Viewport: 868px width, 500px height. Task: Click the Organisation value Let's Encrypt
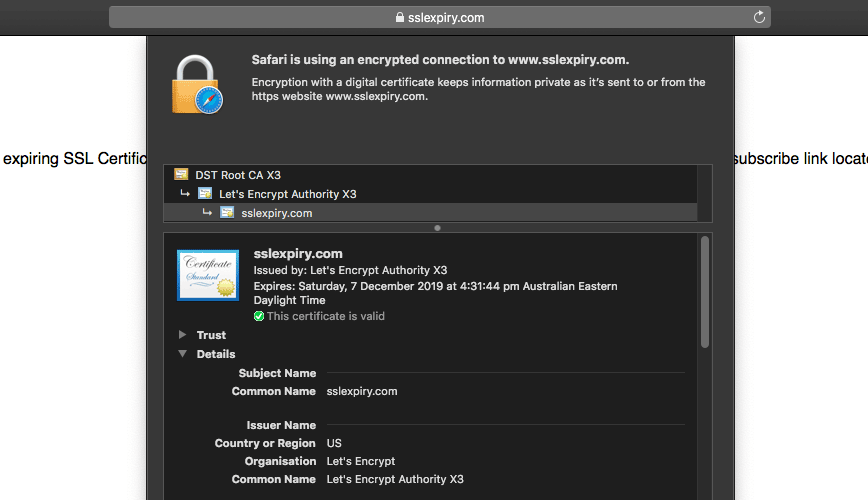[361, 461]
